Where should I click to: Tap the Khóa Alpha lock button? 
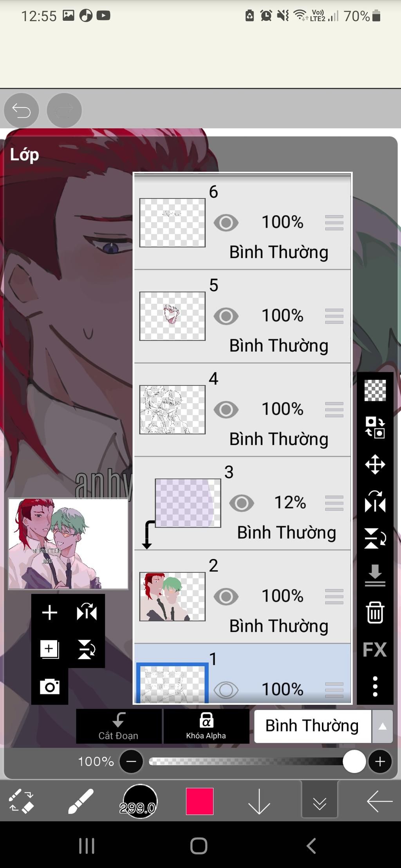pyautogui.click(x=206, y=726)
